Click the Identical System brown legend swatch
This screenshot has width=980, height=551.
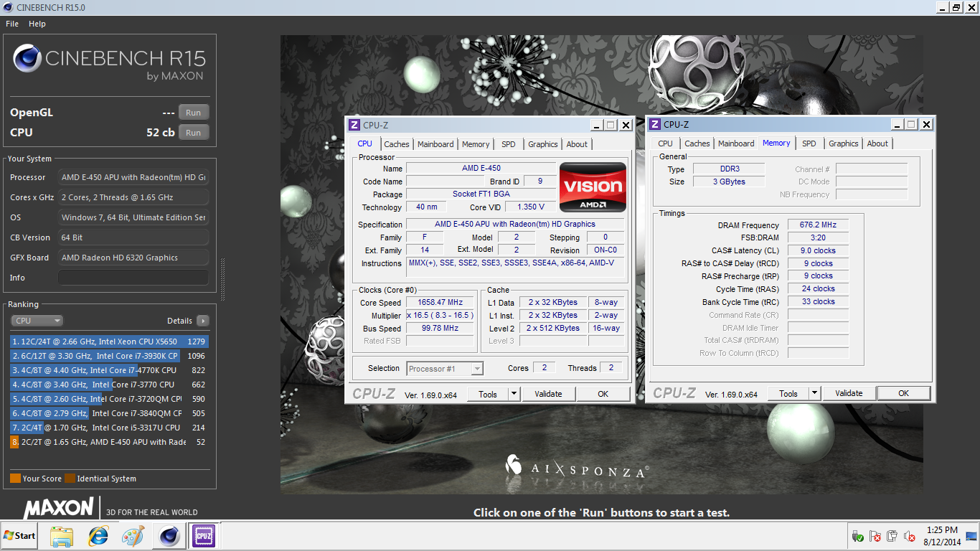click(x=70, y=479)
